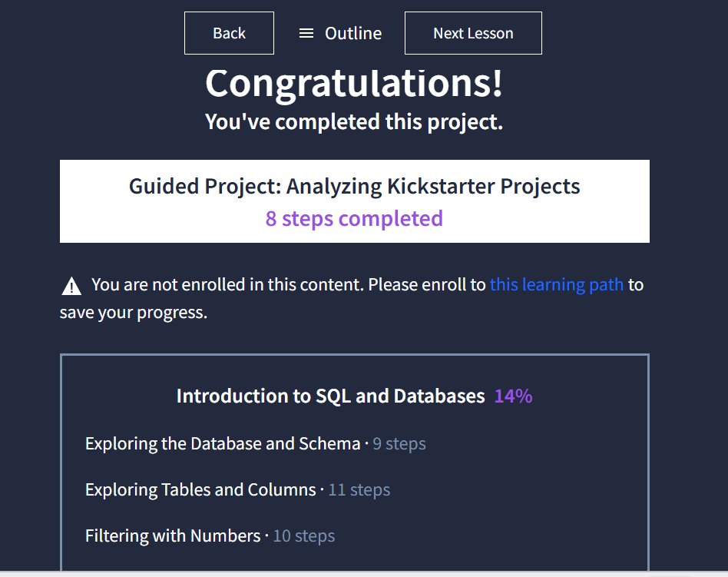Click the "save your progress." text line
This screenshot has height=577, width=728.
coord(134,313)
